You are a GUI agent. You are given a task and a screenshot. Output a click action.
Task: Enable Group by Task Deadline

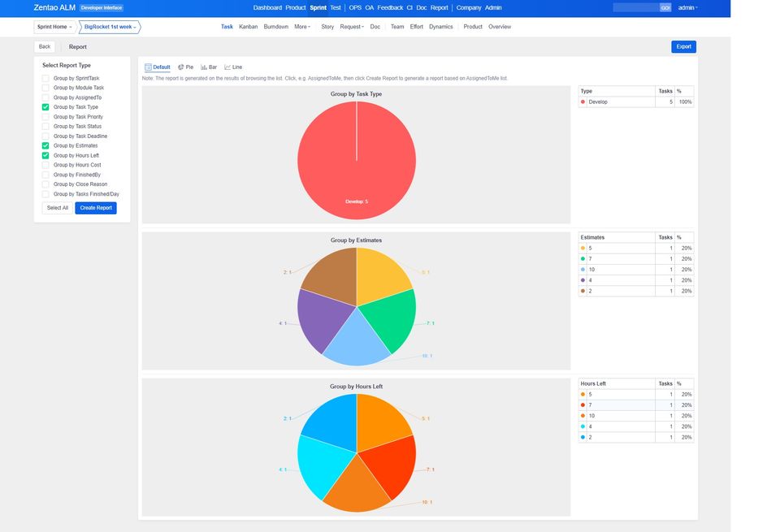click(45, 136)
